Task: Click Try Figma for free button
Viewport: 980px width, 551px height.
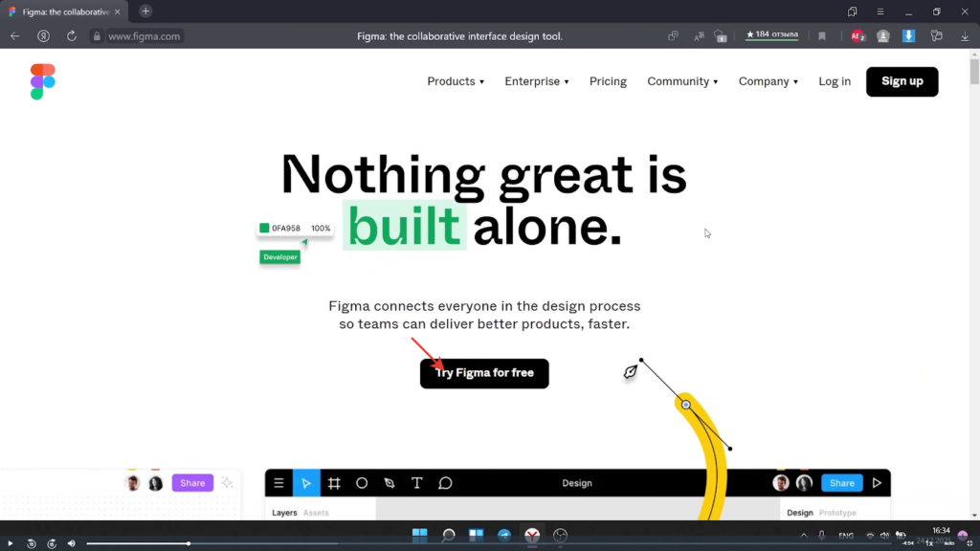Action: (484, 374)
